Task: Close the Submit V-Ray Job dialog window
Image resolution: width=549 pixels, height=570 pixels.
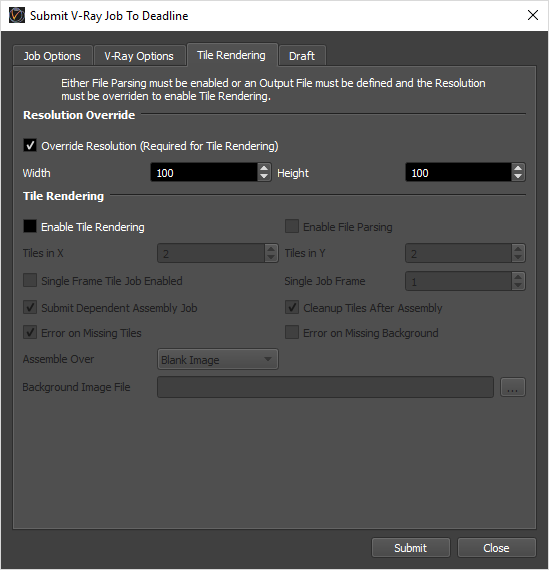Action: point(533,15)
